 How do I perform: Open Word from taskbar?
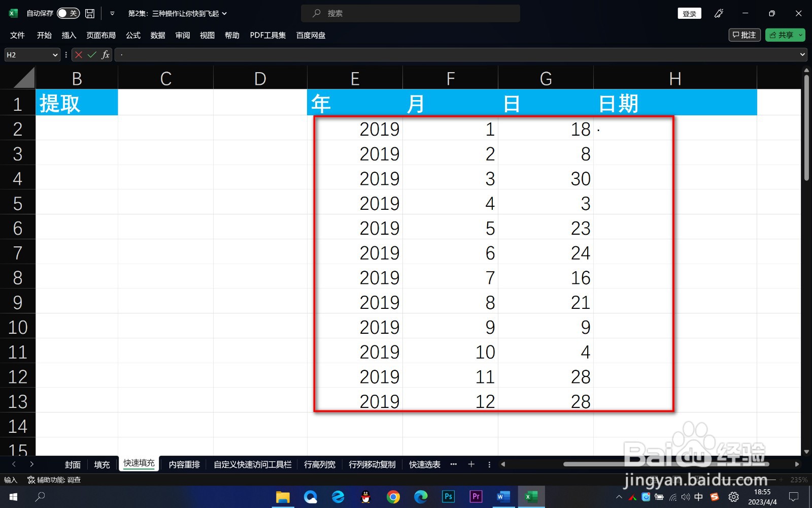pyautogui.click(x=503, y=497)
